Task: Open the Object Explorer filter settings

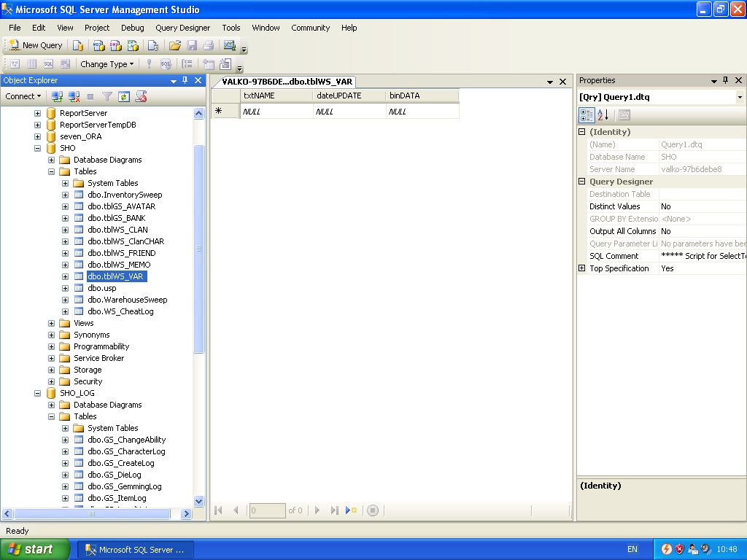Action: coord(107,96)
